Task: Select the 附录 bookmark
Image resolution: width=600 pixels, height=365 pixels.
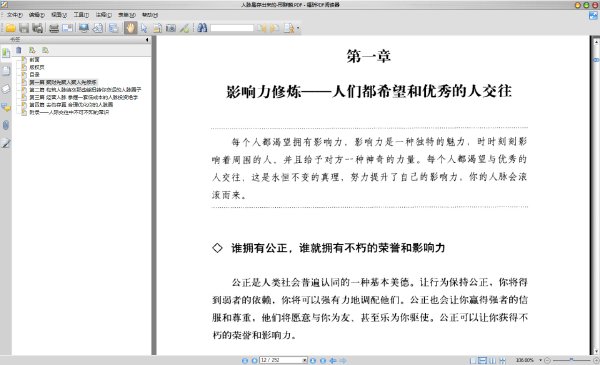Action: [69, 112]
